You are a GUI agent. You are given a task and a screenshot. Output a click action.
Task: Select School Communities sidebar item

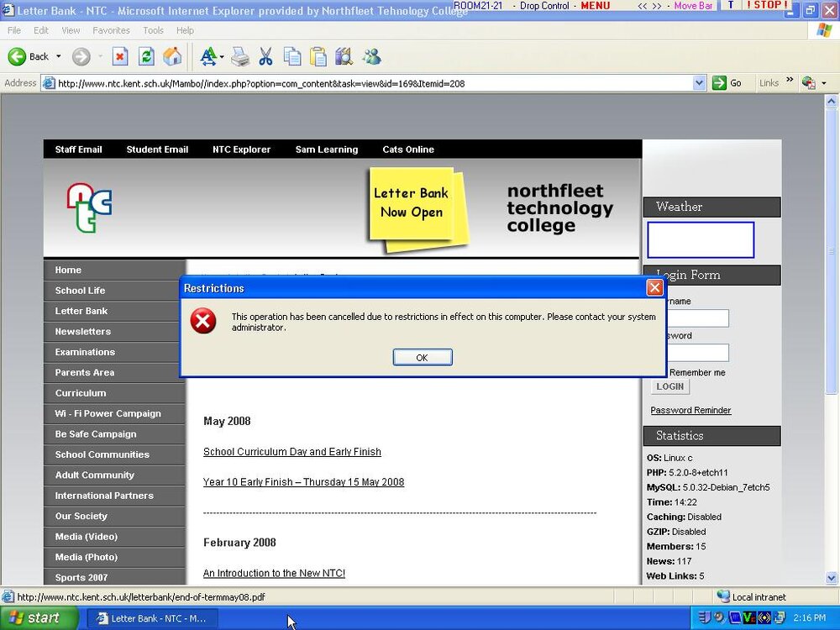tap(114, 454)
